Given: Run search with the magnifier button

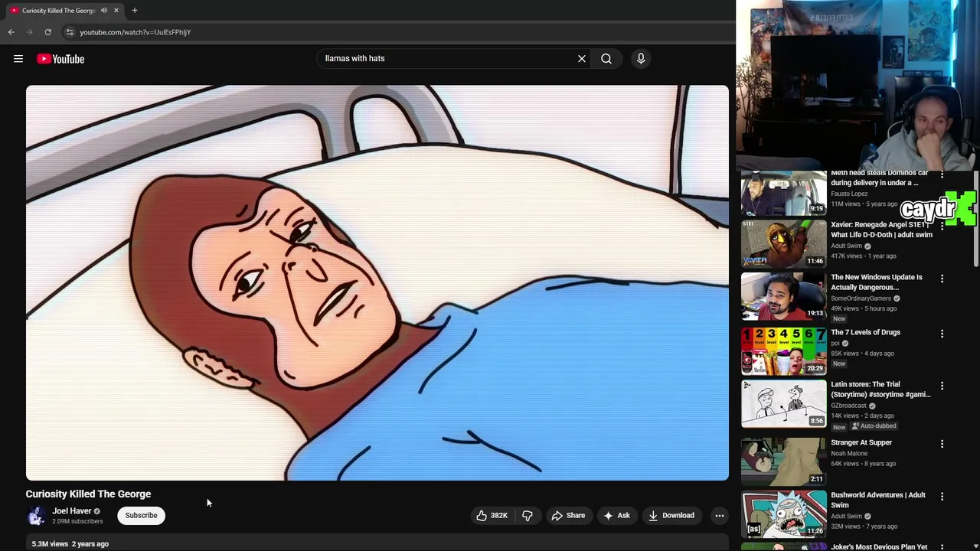Looking at the screenshot, I should (606, 58).
